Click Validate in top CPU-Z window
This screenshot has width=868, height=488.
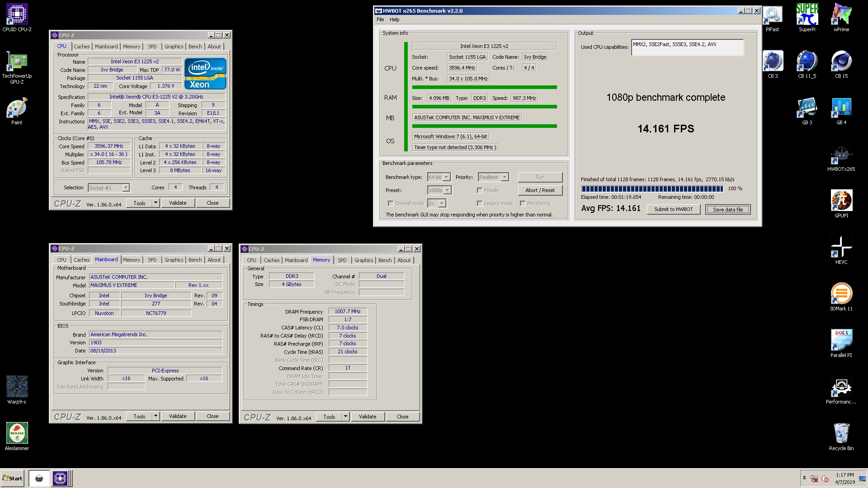click(x=178, y=203)
